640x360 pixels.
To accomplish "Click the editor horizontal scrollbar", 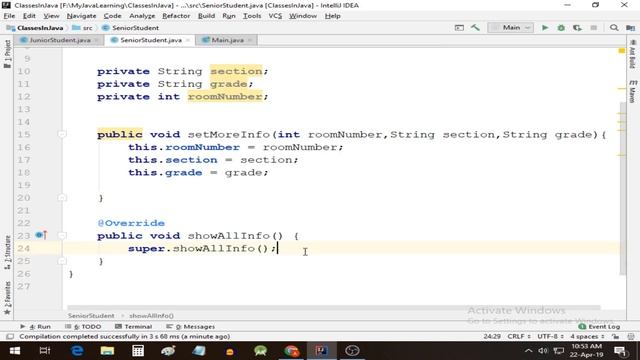I will 333,307.
